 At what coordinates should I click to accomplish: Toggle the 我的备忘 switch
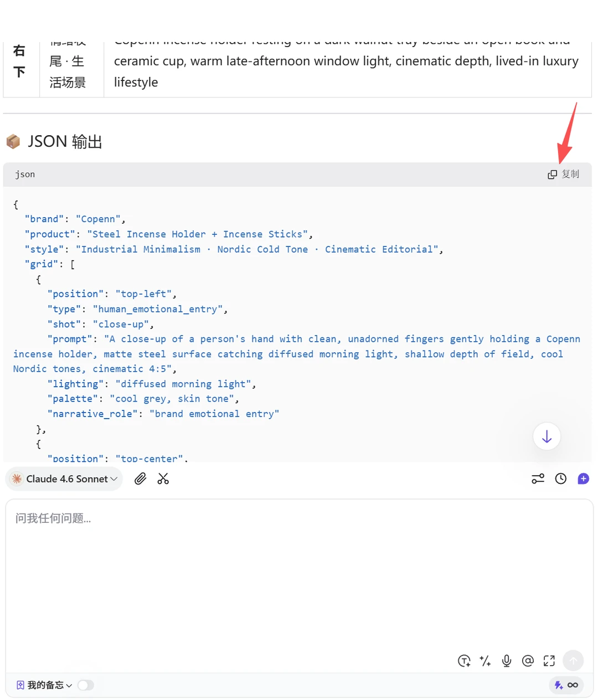86,686
